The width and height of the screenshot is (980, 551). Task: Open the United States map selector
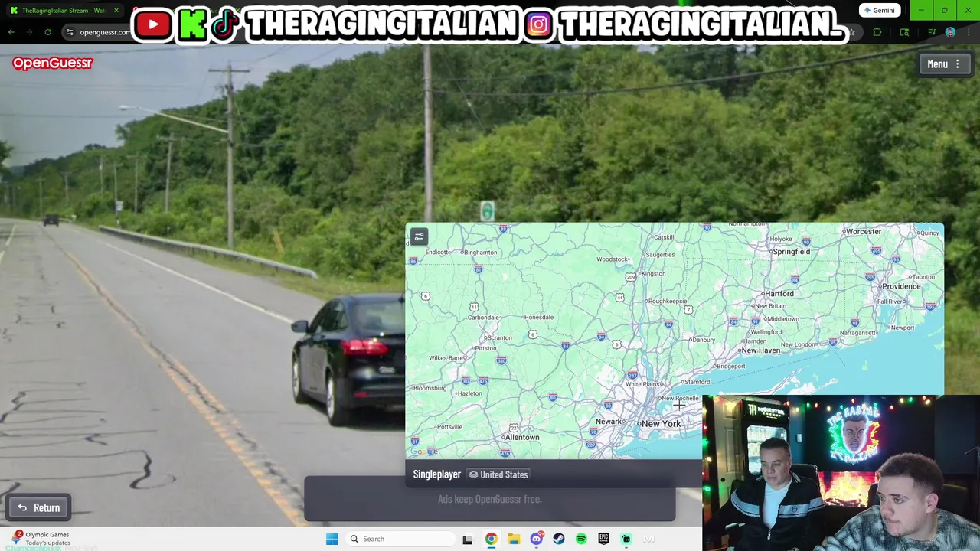coord(498,474)
